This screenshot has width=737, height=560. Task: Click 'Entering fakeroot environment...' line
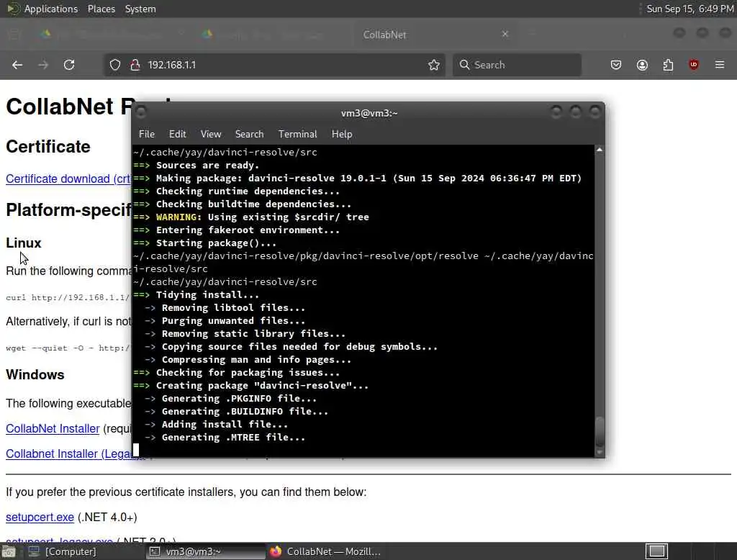[248, 230]
